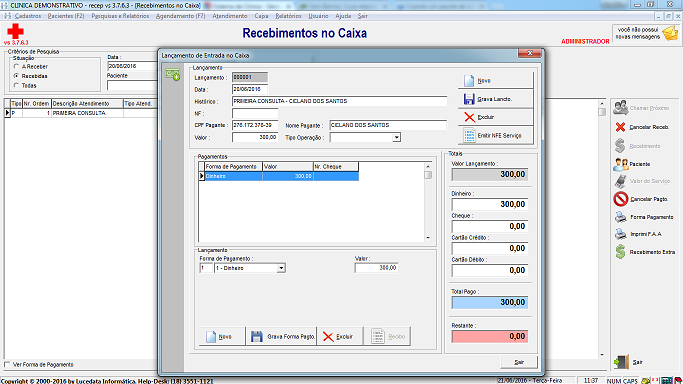Click the Paciente search field

click(132, 85)
